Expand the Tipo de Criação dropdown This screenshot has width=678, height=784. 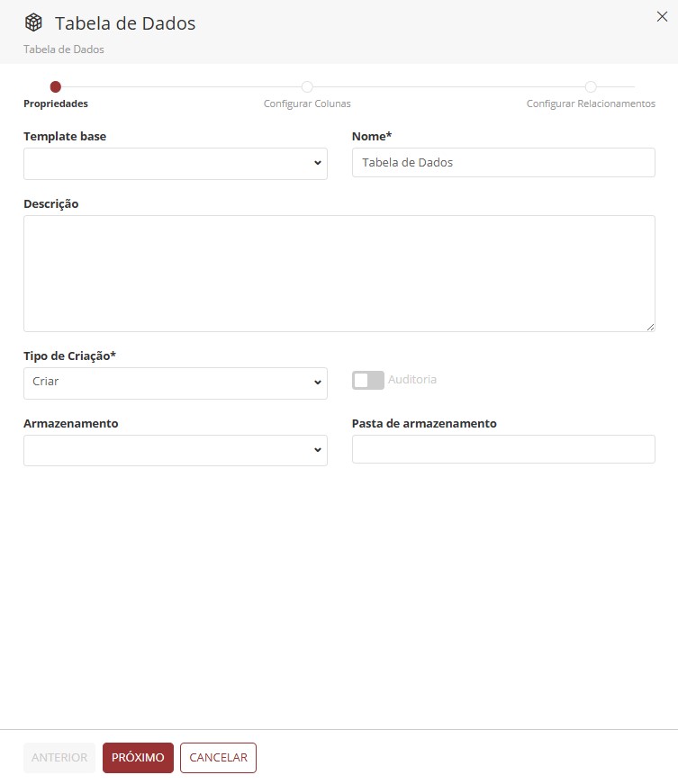[176, 383]
